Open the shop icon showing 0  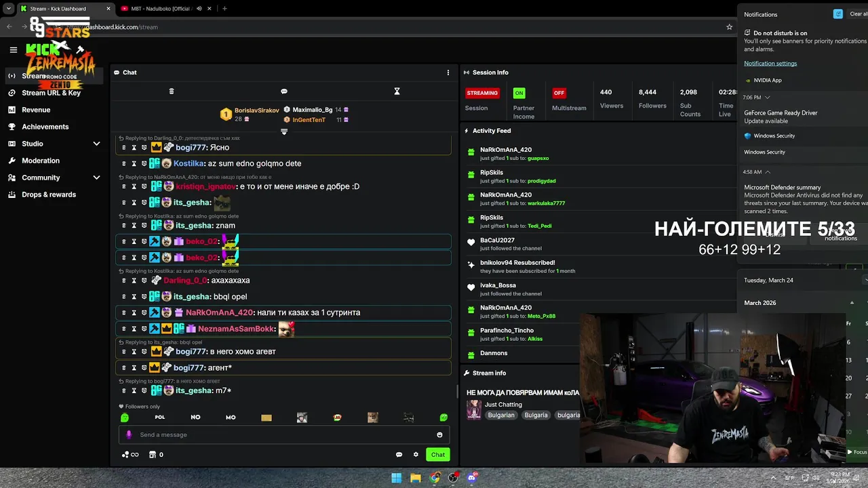(156, 455)
